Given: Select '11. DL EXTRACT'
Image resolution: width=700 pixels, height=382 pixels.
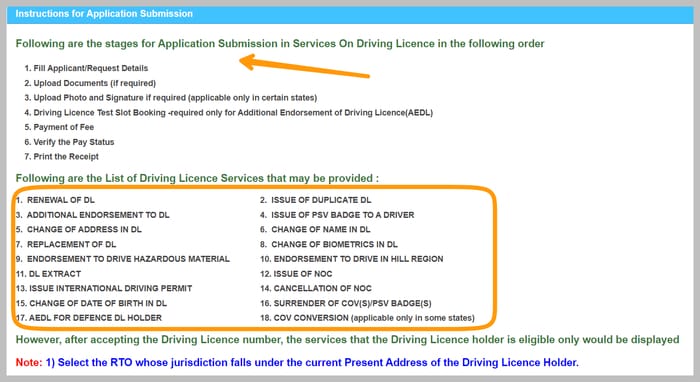Looking at the screenshot, I should (x=48, y=274).
